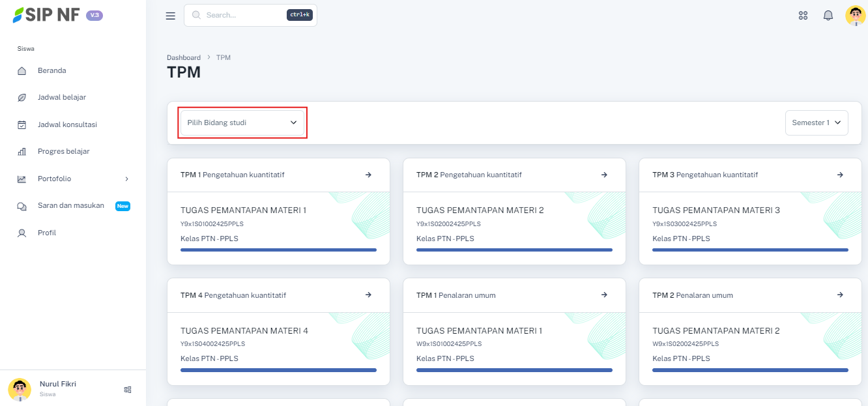
Task: Click the Tugas Pemantapan Materi 2 progress bar
Action: pos(514,250)
